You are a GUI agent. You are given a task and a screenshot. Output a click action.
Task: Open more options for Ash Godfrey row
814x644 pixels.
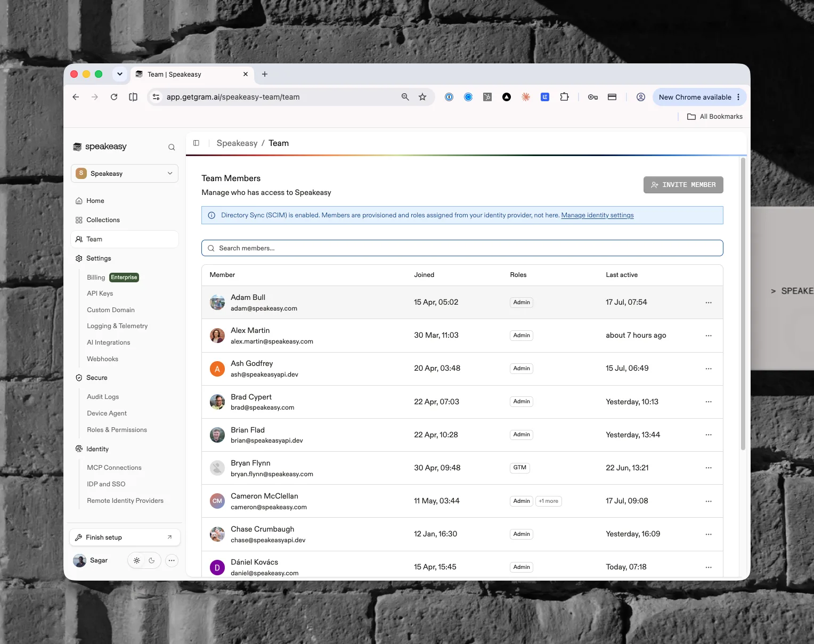pyautogui.click(x=709, y=369)
